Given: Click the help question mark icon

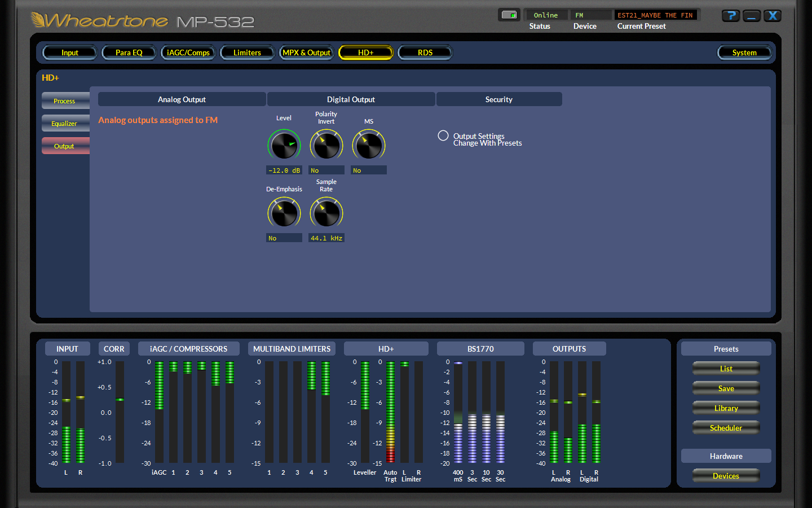Looking at the screenshot, I should click(731, 16).
